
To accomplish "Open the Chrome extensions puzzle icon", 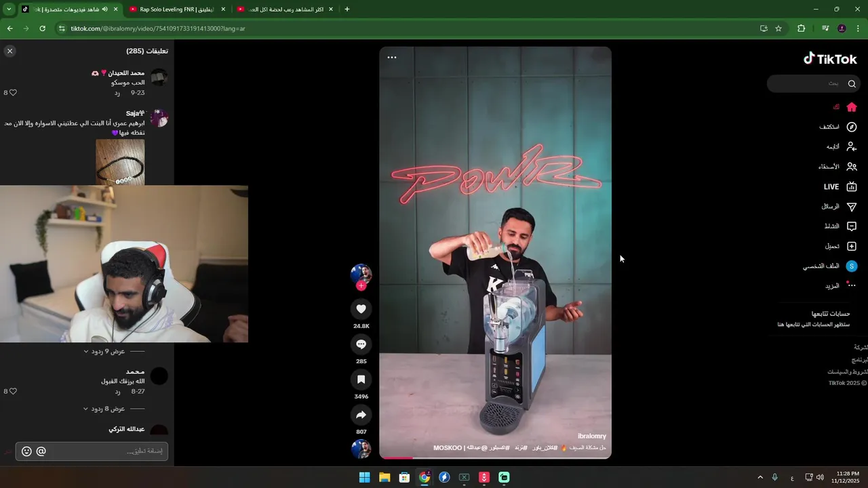I will coord(802,28).
